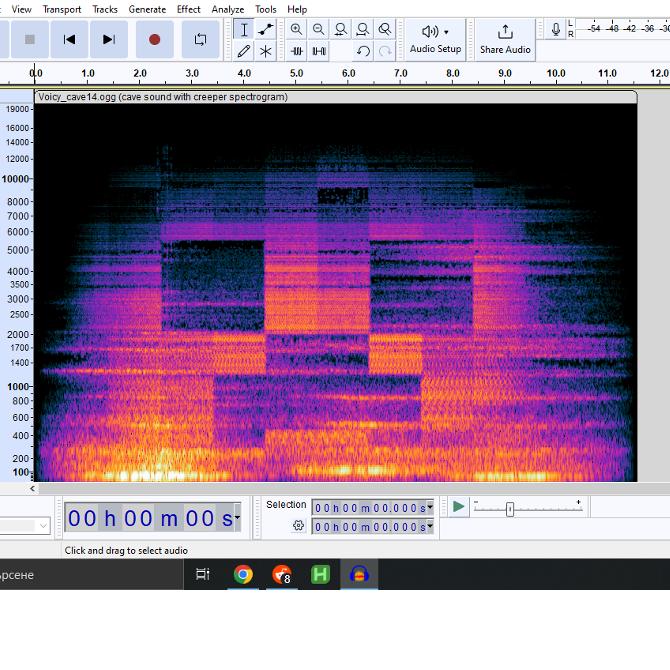
Task: Click the Zoom In magnifier
Action: tap(297, 30)
